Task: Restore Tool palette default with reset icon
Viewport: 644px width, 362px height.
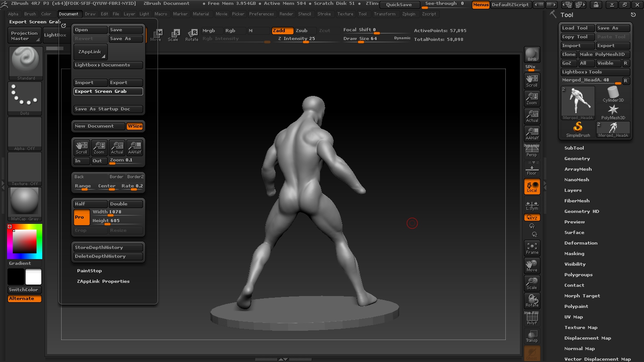Action: tap(633, 15)
